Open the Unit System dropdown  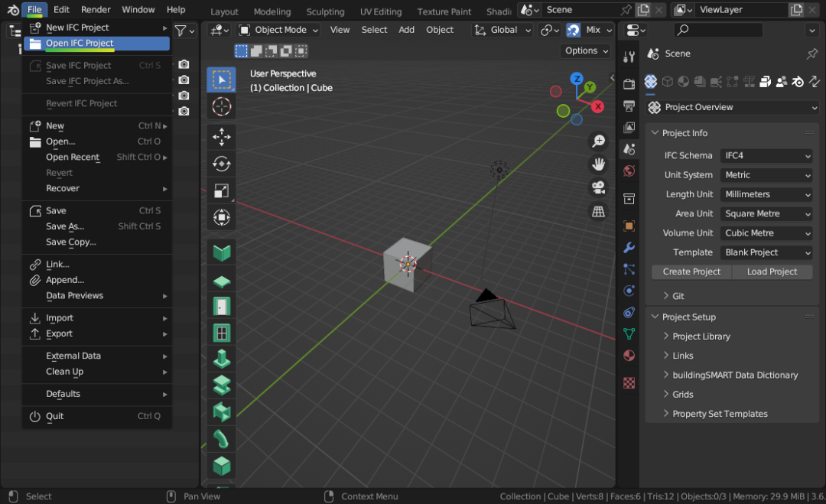766,175
